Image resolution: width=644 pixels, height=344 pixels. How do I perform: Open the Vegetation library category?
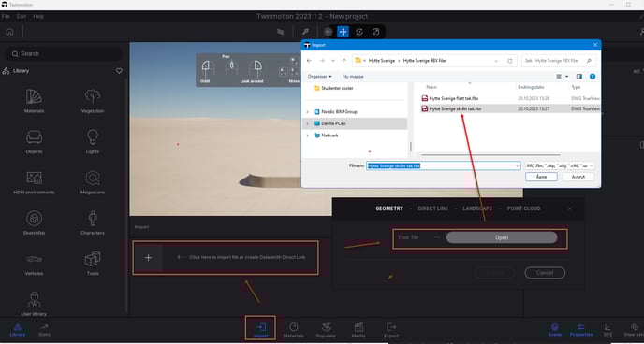coord(93,101)
